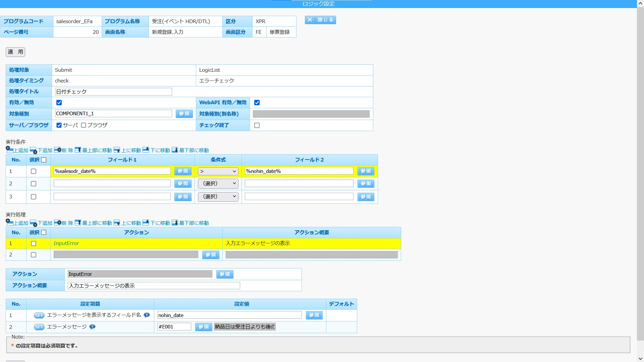The width and height of the screenshot is (644, 362).
Task: Click 参照 for condition row 2 Field 1
Action: (183, 184)
